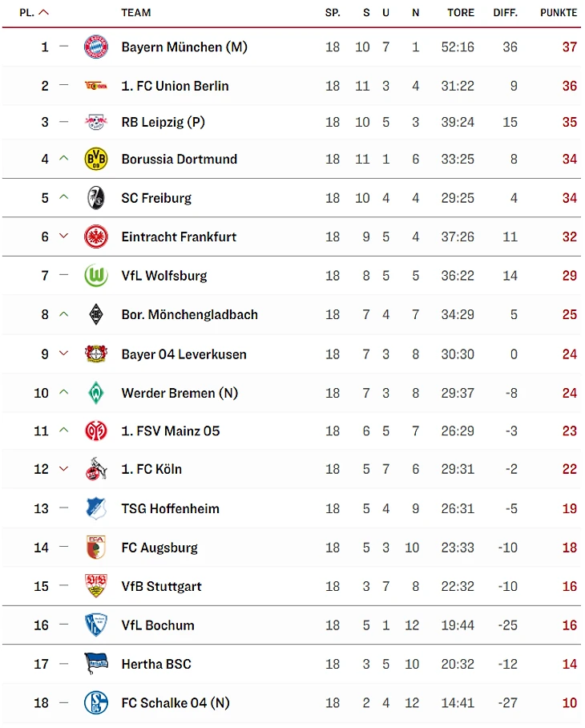Image resolution: width=585 pixels, height=728 pixels.
Task: Click the VfB Stuttgart crest
Action: (96, 586)
